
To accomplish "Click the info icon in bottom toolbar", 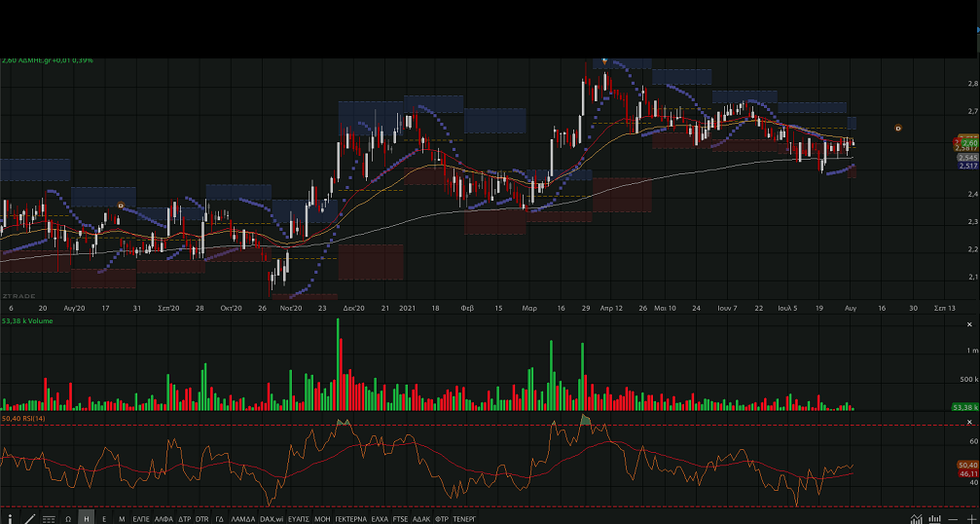I will click(x=11, y=519).
